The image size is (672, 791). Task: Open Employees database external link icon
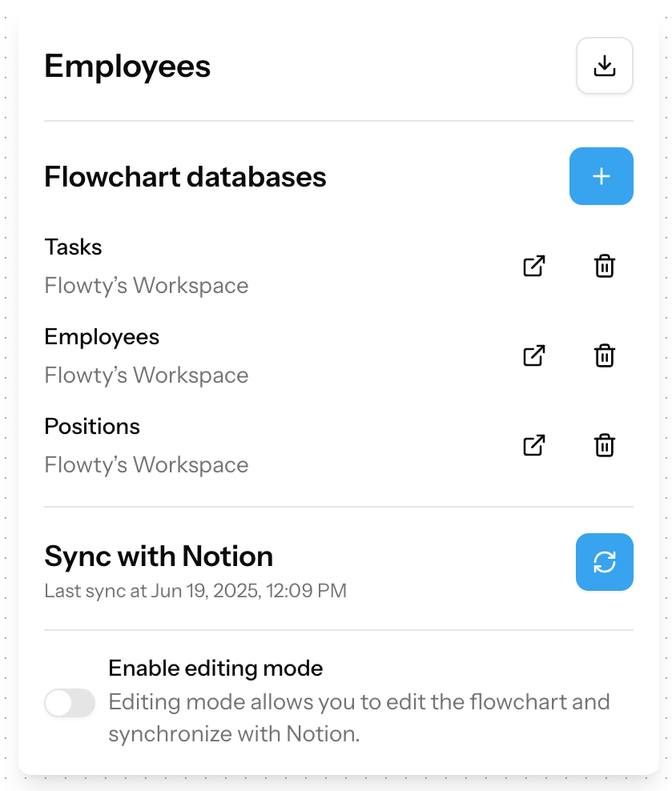point(533,355)
